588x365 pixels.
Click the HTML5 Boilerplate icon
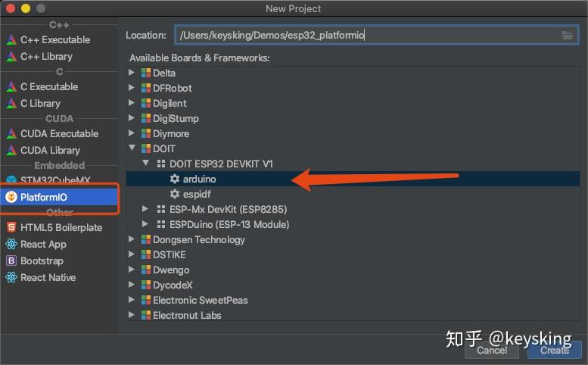[11, 227]
